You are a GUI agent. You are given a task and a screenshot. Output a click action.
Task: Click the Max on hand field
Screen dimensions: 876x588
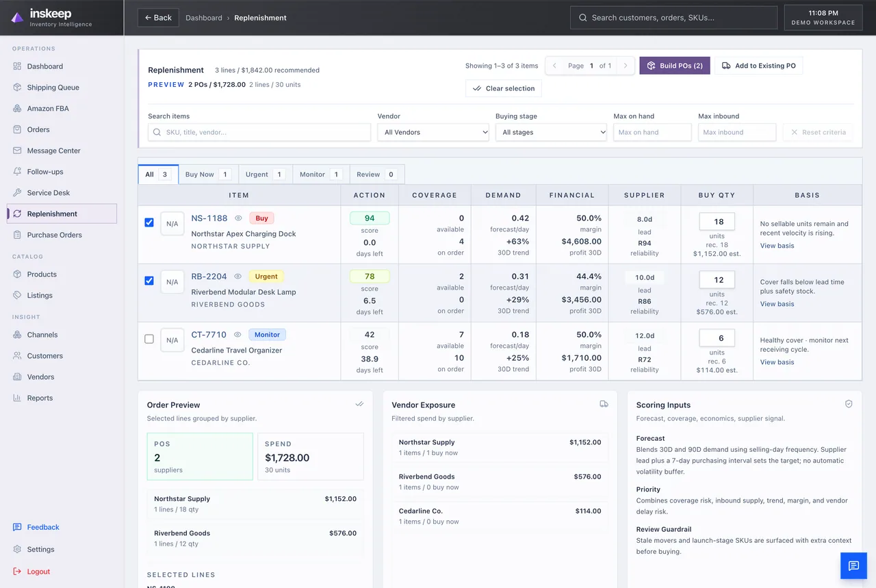coord(652,132)
